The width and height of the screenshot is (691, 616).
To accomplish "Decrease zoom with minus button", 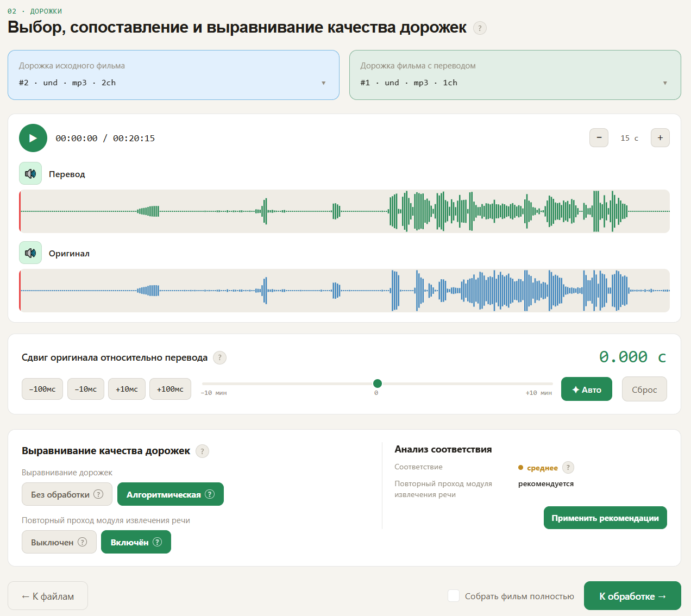I will [x=599, y=137].
